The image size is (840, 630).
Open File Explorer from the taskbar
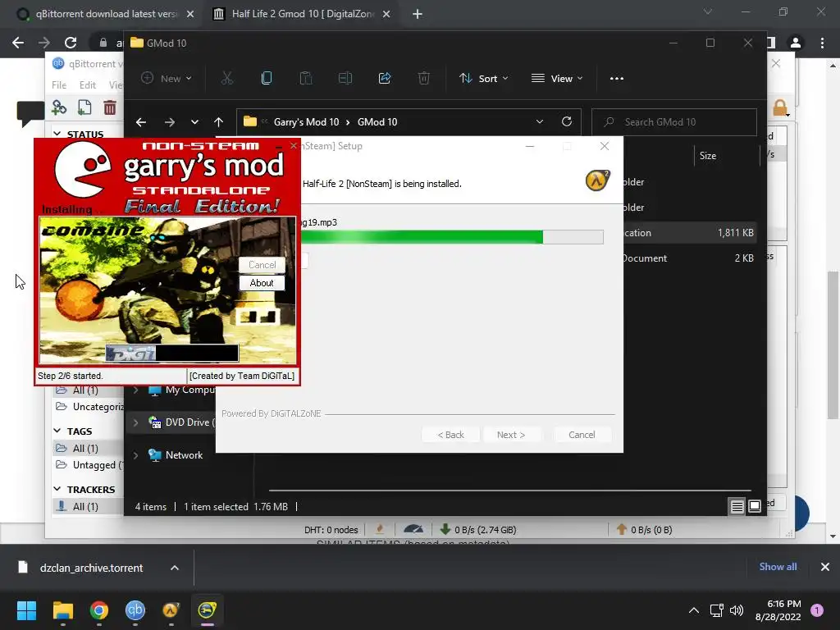[62, 610]
